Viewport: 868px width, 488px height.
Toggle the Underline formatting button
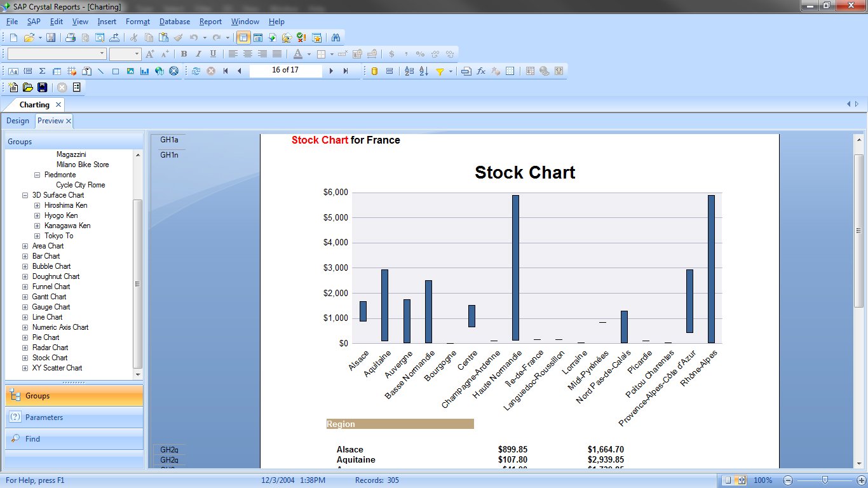pos(213,54)
